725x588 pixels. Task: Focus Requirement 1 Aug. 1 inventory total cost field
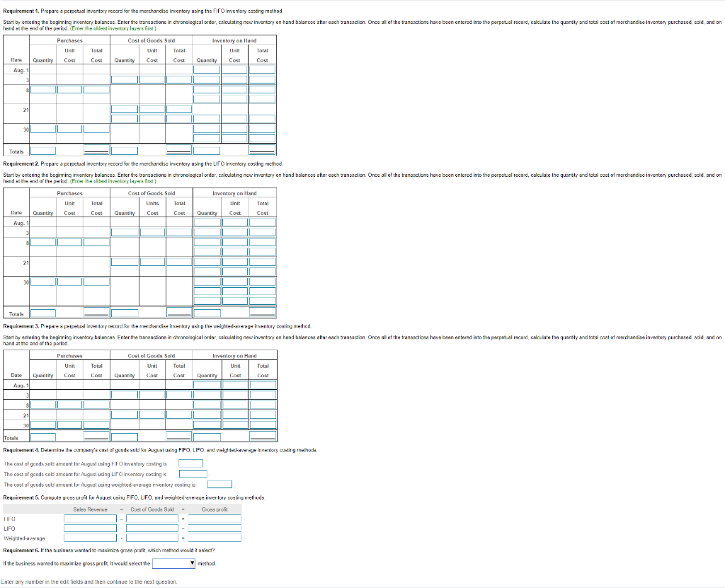click(262, 69)
